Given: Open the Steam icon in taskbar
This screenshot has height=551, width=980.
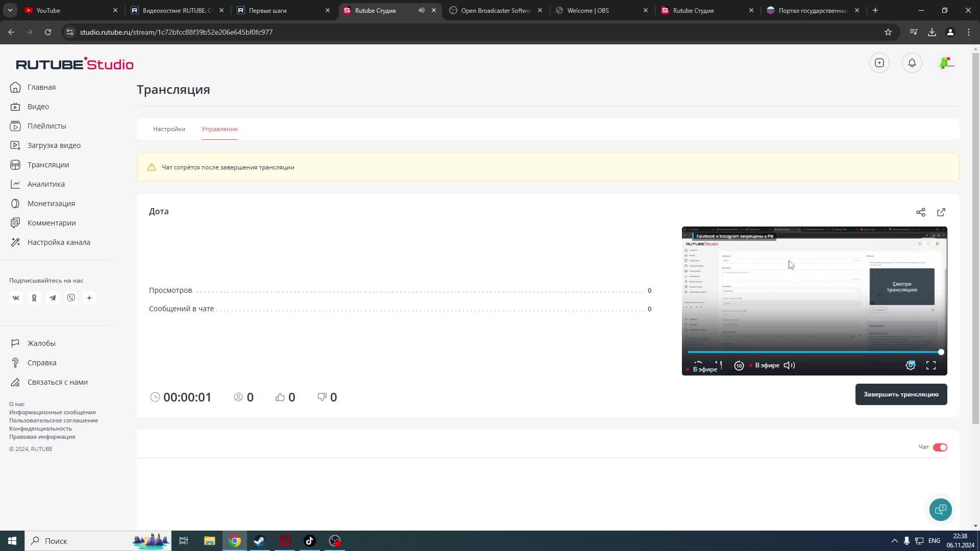Looking at the screenshot, I should click(259, 541).
